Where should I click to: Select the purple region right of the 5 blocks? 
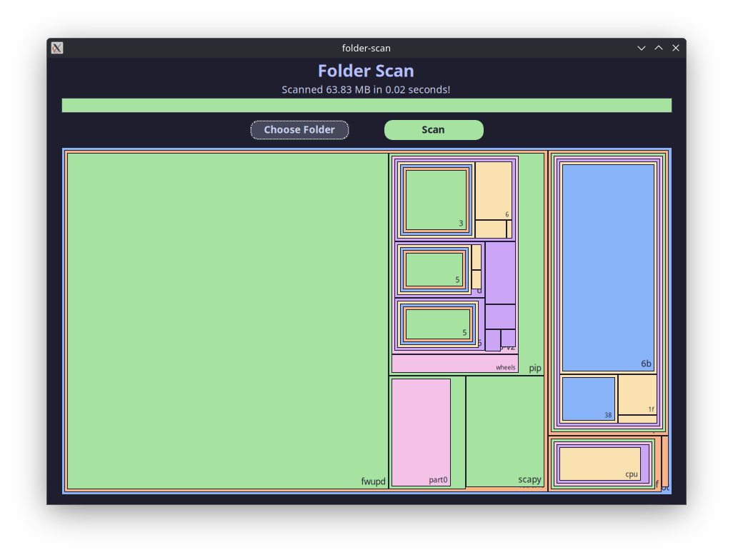click(499, 271)
